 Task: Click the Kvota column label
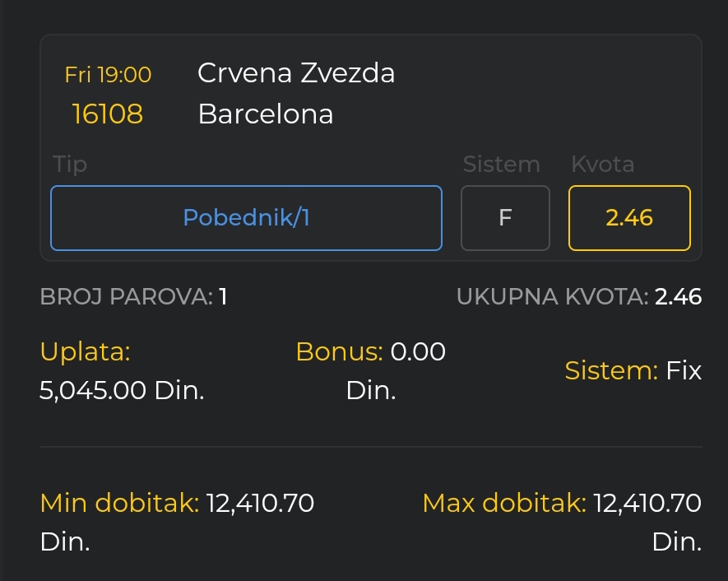[603, 164]
